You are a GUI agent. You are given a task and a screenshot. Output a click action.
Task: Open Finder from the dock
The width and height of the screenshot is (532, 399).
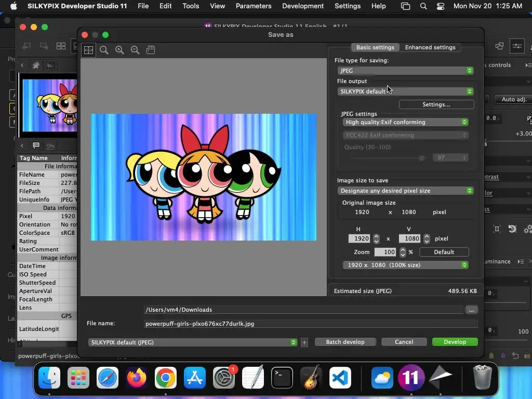click(x=49, y=378)
